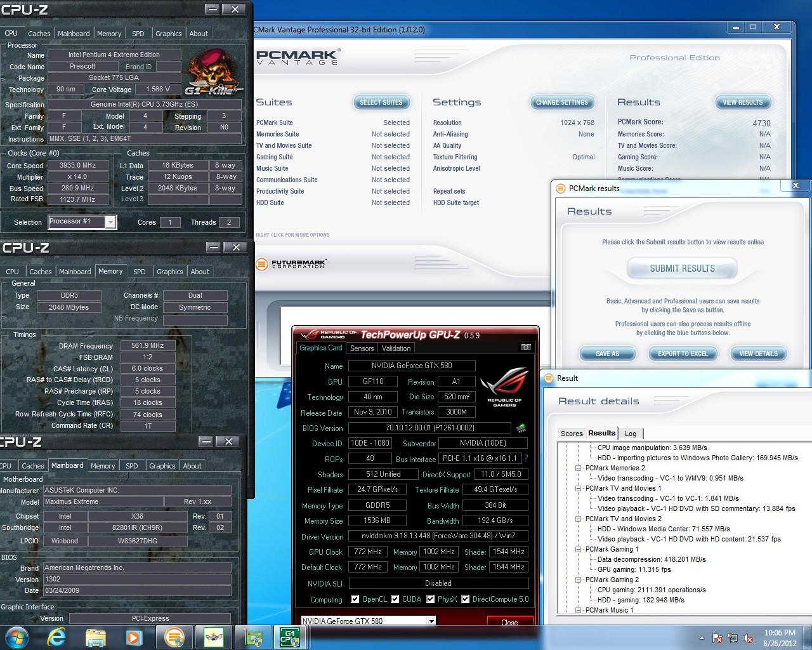Click the Futuremark Corporation logo
The height and width of the screenshot is (650, 812).
(291, 263)
